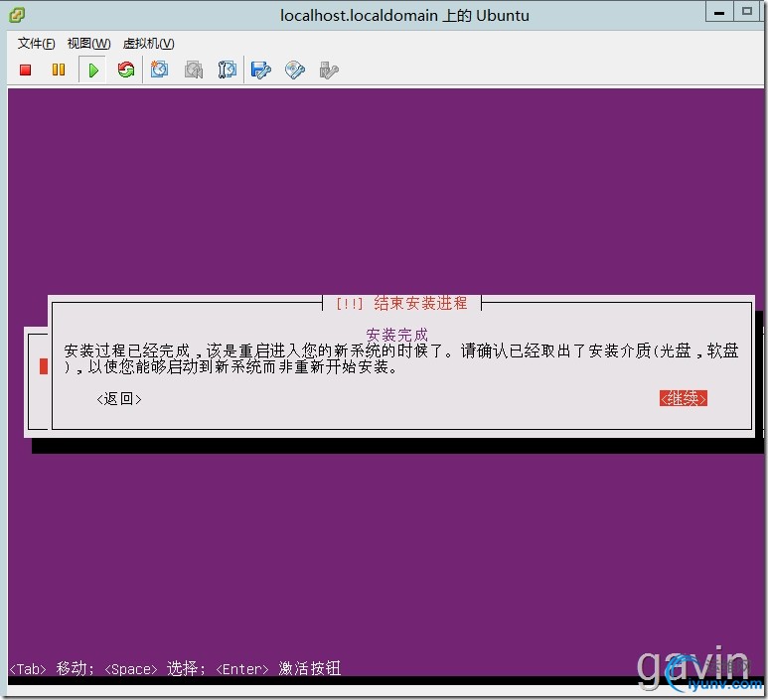This screenshot has width=768, height=700.
Task: Click the <Enter> 激活按钮 hint text
Action: click(278, 668)
